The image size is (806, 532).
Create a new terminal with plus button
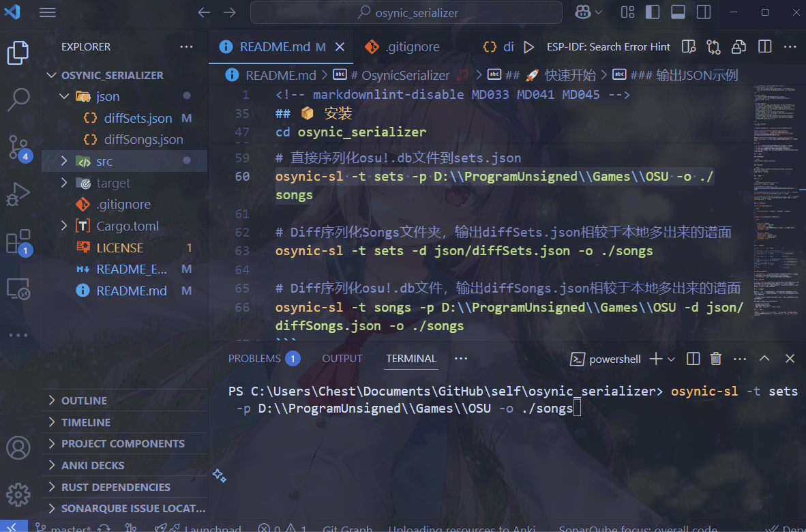(656, 359)
